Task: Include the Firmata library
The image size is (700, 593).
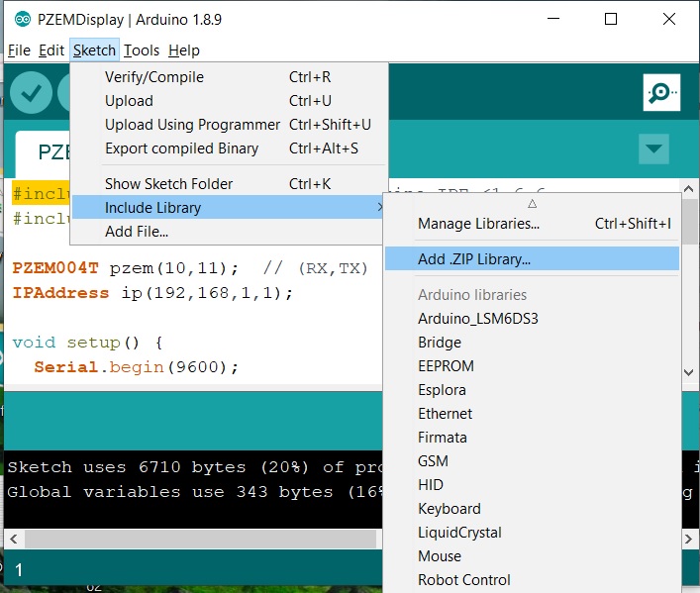Action: coord(532,438)
